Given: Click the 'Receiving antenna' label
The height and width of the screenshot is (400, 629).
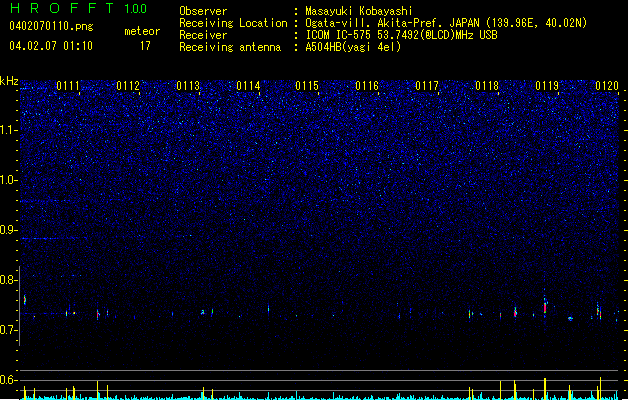Looking at the screenshot, I should point(230,47).
